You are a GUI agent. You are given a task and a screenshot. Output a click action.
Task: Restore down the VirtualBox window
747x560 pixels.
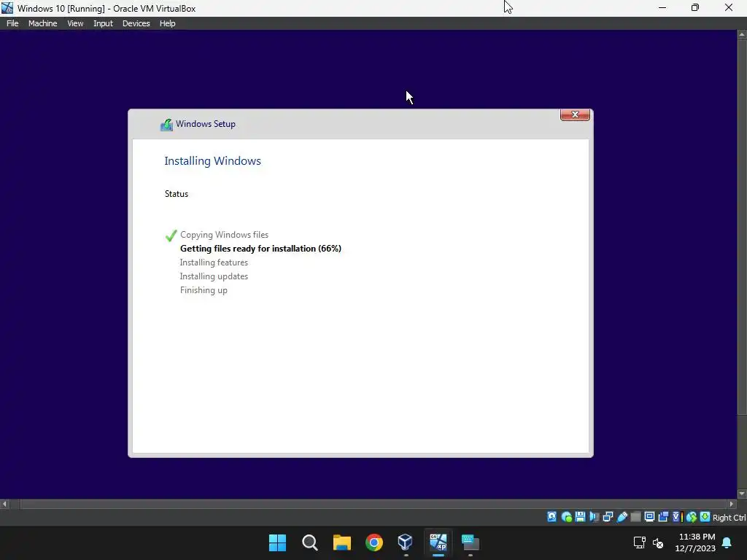(x=695, y=7)
